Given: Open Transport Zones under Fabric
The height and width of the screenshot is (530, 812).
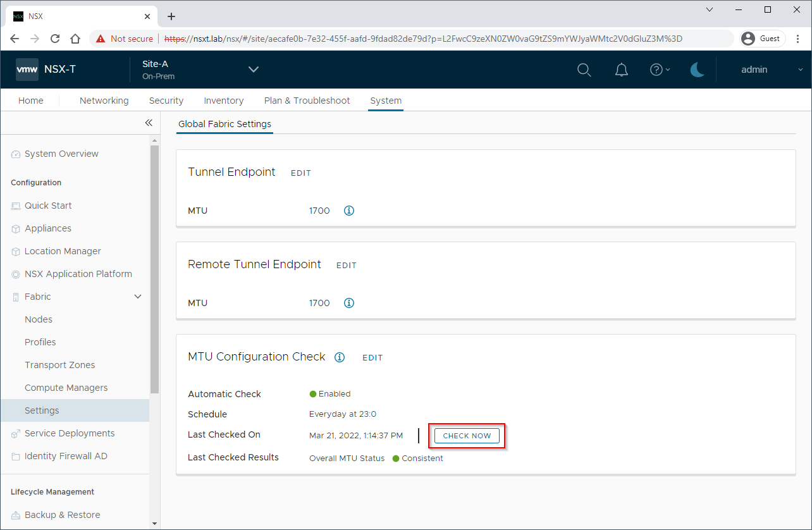Looking at the screenshot, I should pyautogui.click(x=60, y=365).
